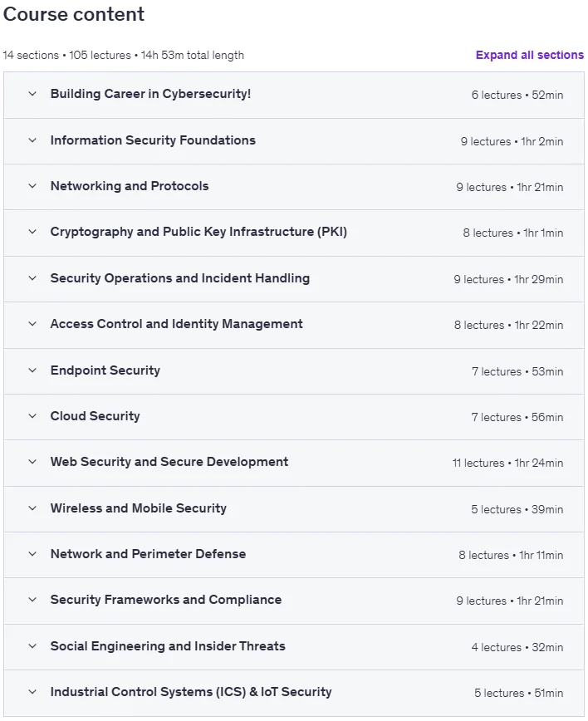This screenshot has height=721, width=588.
Task: Click chevron next to Information Security Foundations
Action: click(x=32, y=140)
